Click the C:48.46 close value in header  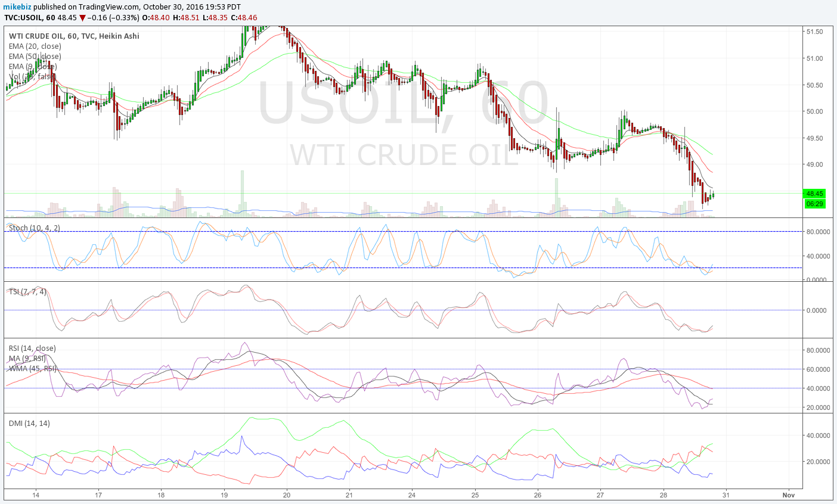pyautogui.click(x=244, y=17)
